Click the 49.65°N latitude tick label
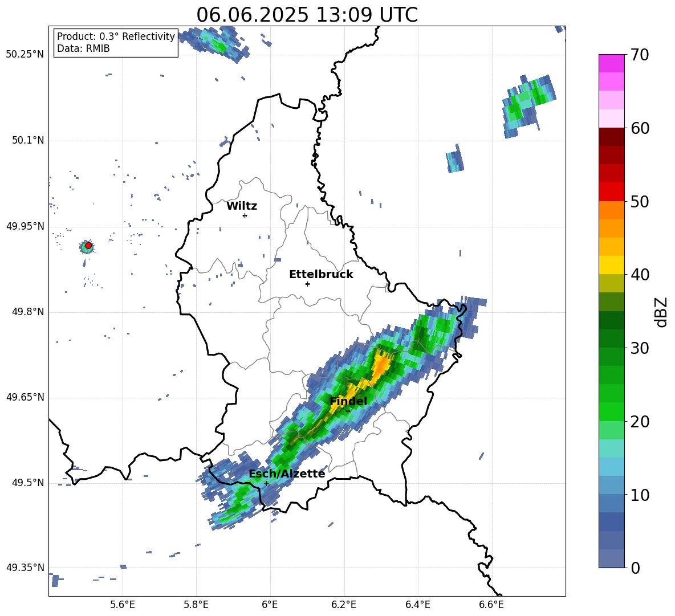 [25, 397]
